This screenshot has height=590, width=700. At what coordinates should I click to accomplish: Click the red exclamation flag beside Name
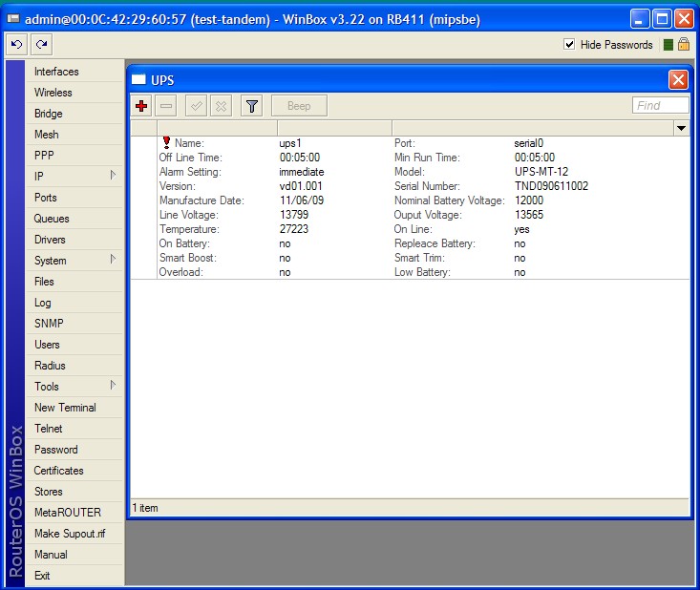click(166, 142)
